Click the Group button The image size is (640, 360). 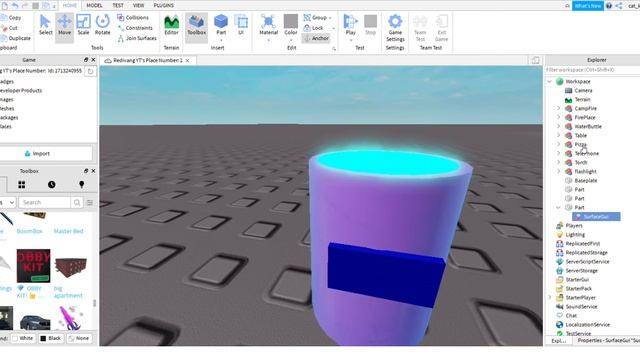(315, 18)
